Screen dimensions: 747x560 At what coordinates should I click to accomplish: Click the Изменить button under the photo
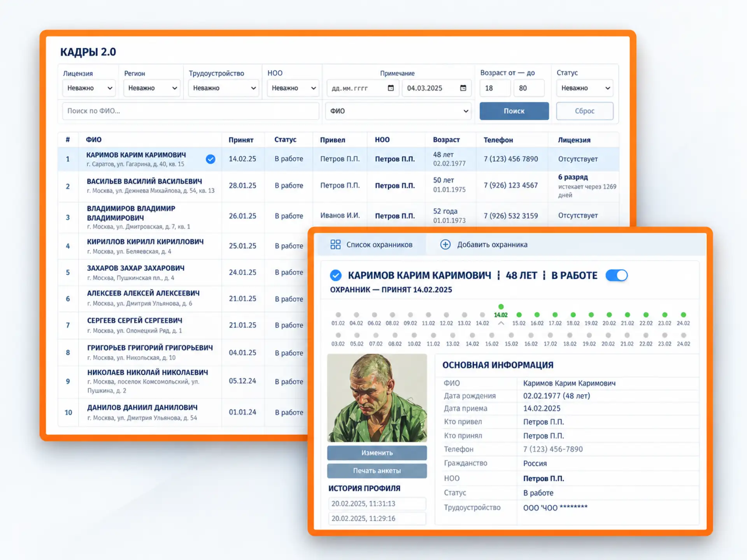point(377,453)
